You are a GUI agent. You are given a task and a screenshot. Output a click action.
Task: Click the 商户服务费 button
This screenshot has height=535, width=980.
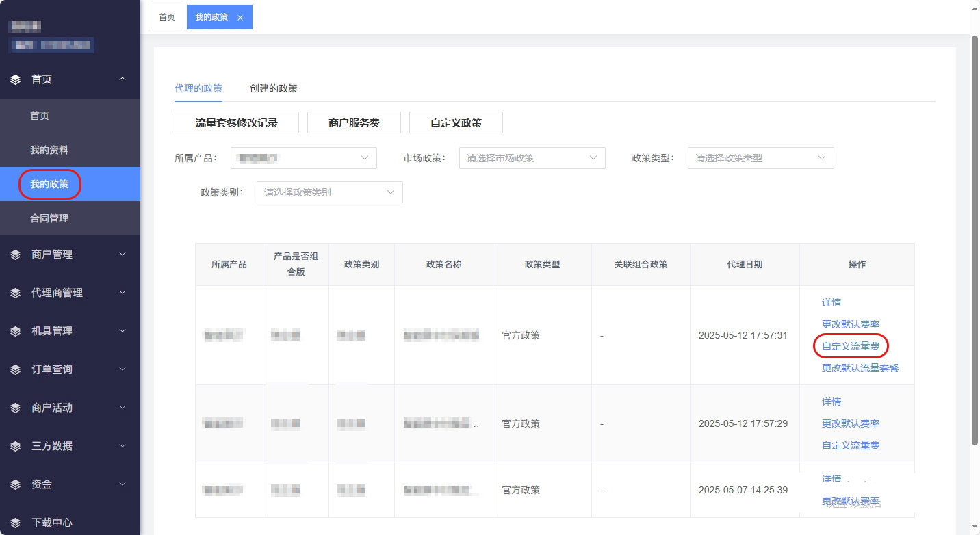click(x=354, y=122)
